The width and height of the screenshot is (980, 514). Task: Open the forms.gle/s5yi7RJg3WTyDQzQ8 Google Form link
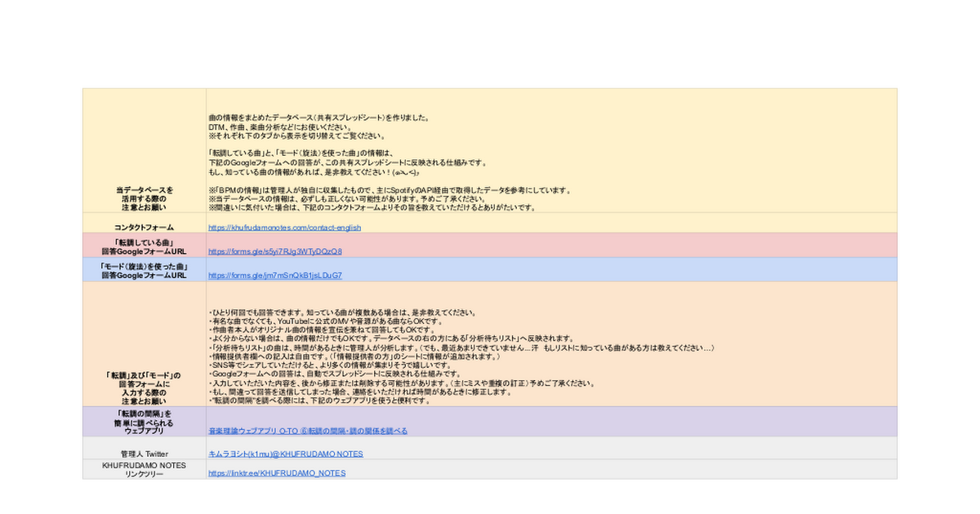(x=274, y=252)
